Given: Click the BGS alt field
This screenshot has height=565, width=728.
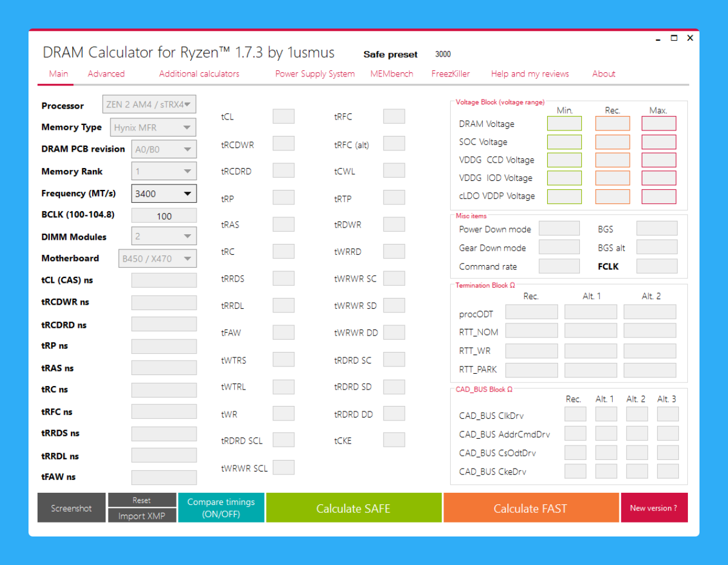Looking at the screenshot, I should [x=656, y=248].
